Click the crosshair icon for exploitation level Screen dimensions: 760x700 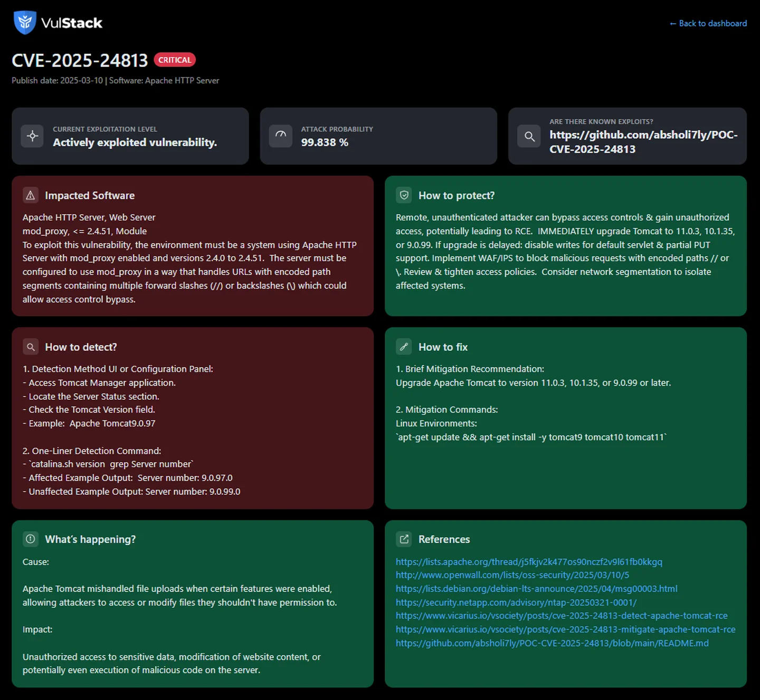click(x=32, y=136)
